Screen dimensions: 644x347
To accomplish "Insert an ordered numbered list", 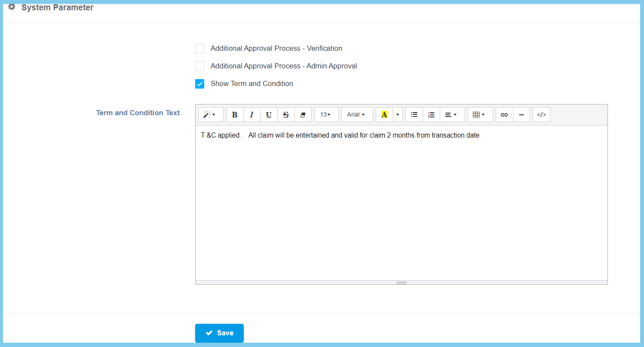I will [x=431, y=115].
